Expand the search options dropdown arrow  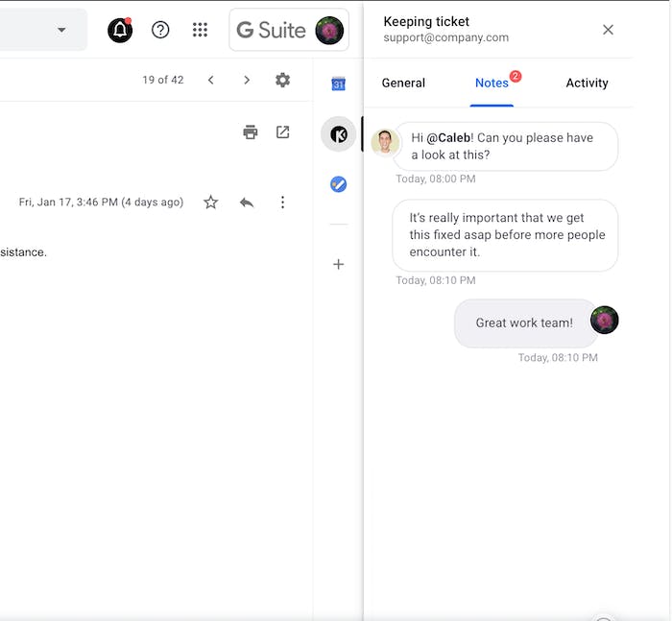coord(61,30)
